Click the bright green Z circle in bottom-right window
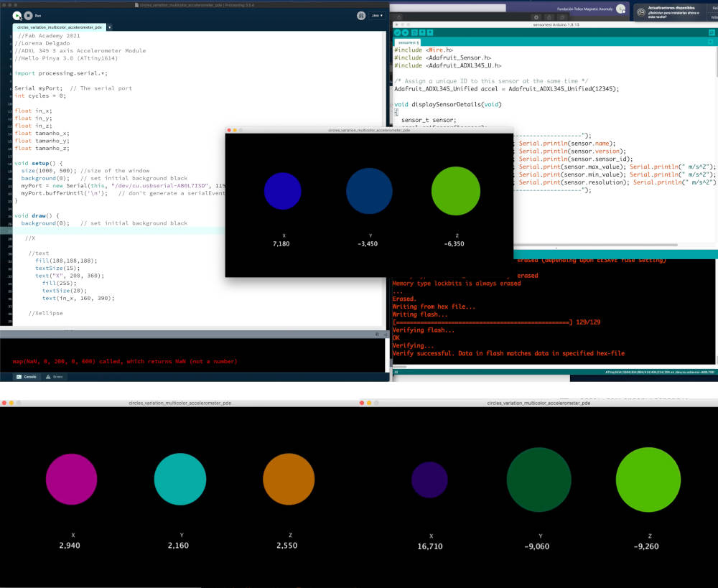 click(648, 480)
